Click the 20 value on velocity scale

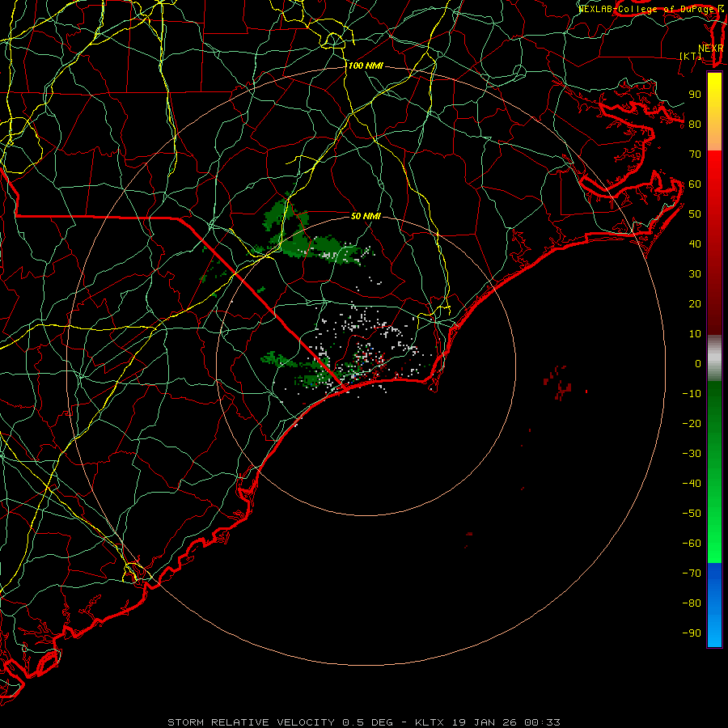(x=695, y=304)
